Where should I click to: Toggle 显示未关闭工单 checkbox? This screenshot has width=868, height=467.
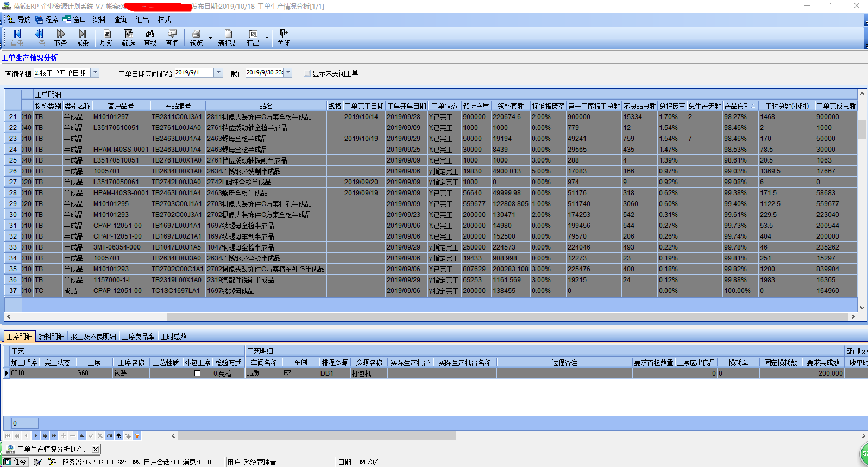[307, 73]
